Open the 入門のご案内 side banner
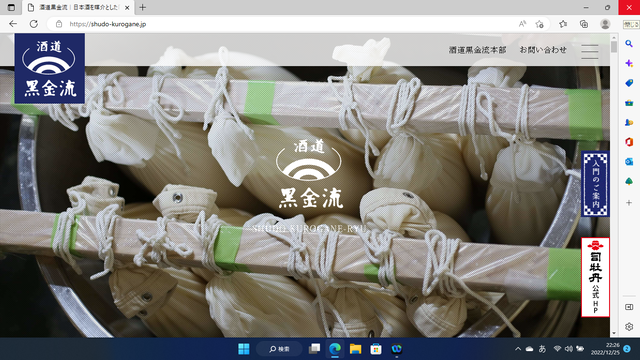Image resolution: width=640 pixels, height=360 pixels. coord(596,184)
